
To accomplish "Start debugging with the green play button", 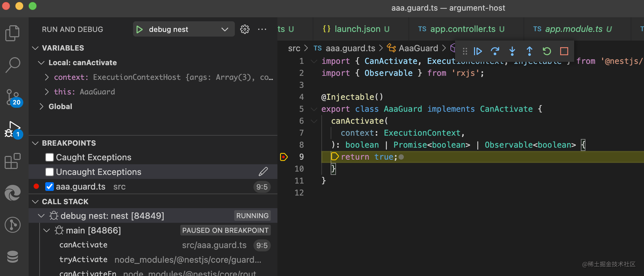I will (140, 29).
